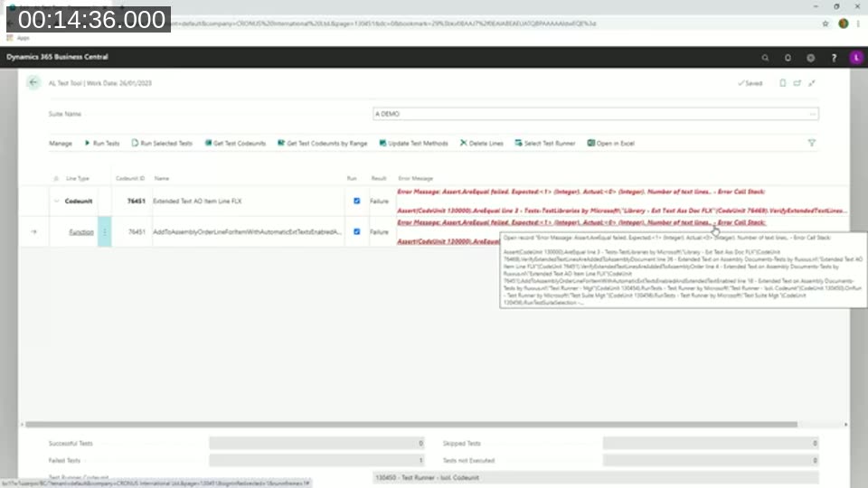Open the settings gear in header
This screenshot has width=868, height=488.
(x=810, y=58)
